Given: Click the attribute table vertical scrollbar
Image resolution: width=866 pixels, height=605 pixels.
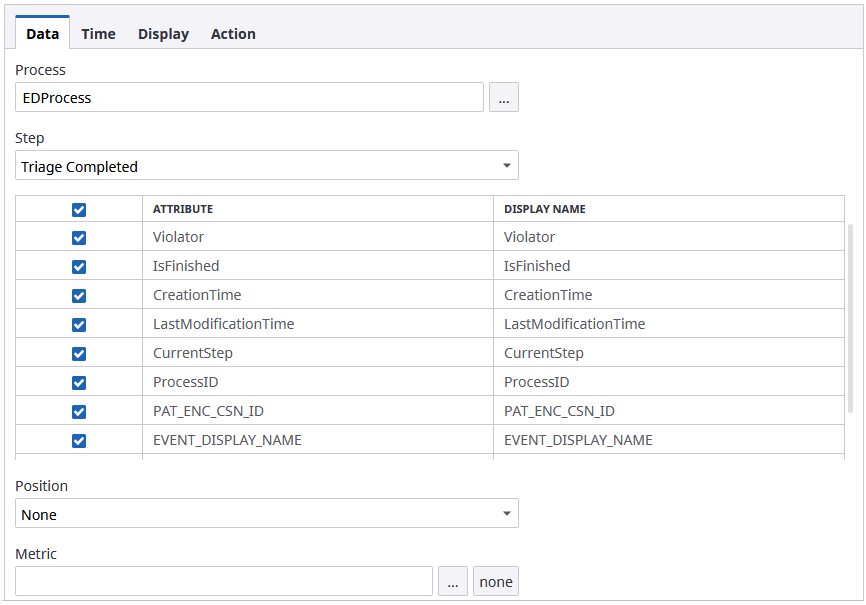Looking at the screenshot, I should [x=851, y=318].
